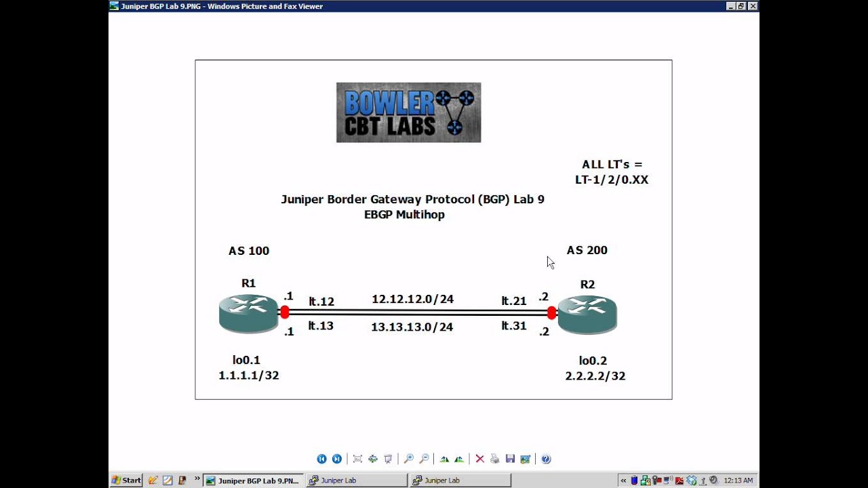Viewport: 868px width, 488px height.
Task: Zoom Out with the minus magnifier
Action: click(424, 459)
